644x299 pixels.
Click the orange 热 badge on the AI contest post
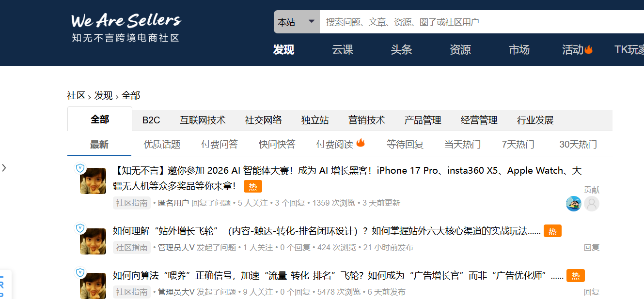coord(252,186)
